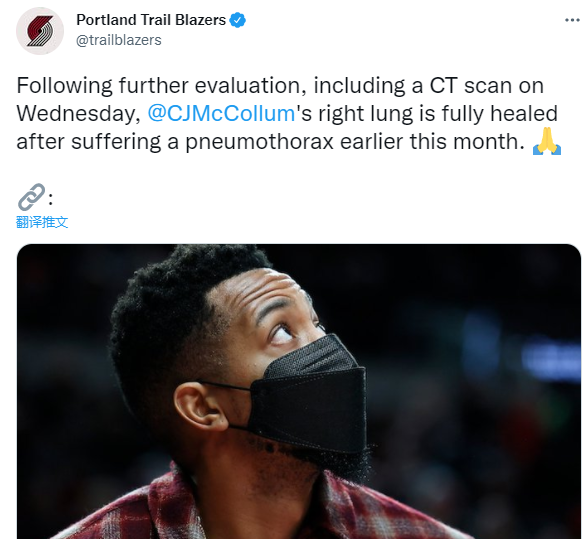Click the player's hair in the photo
The image size is (586, 539).
168,310
